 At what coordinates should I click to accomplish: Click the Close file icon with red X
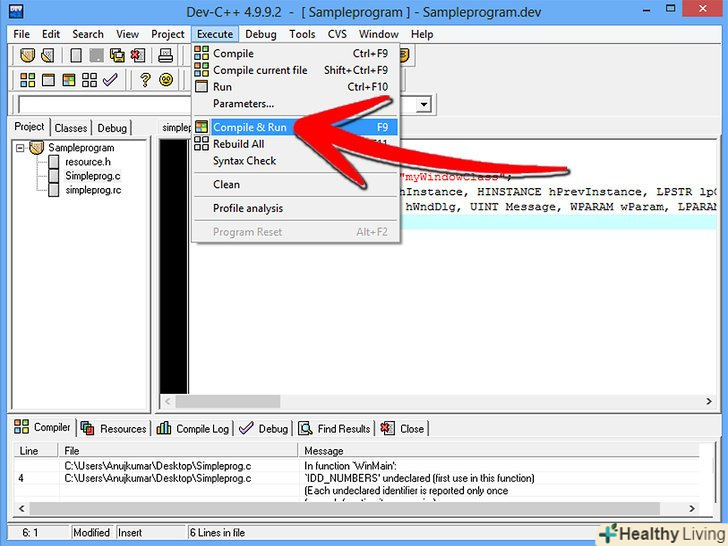[137, 55]
